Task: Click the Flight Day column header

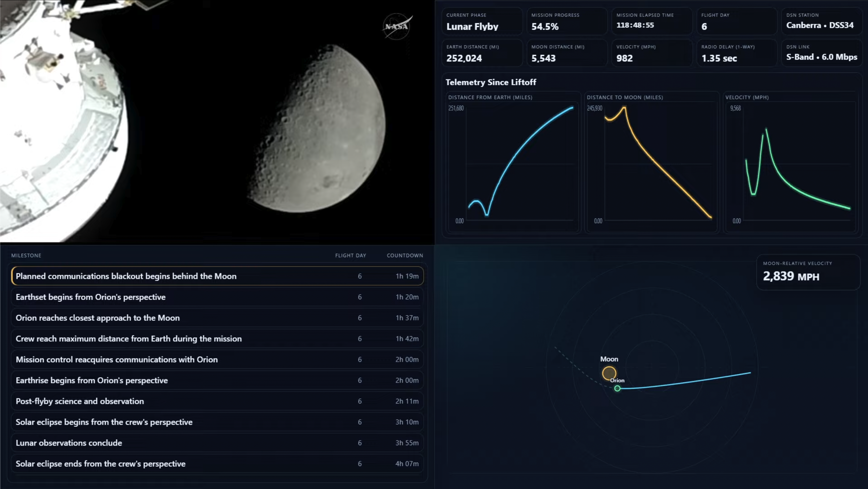Action: (350, 255)
